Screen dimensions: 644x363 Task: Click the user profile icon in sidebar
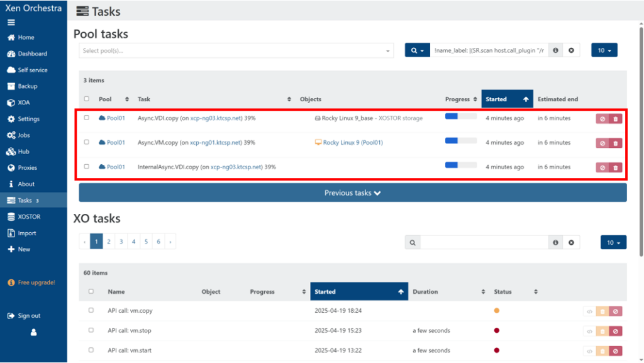coord(34,333)
